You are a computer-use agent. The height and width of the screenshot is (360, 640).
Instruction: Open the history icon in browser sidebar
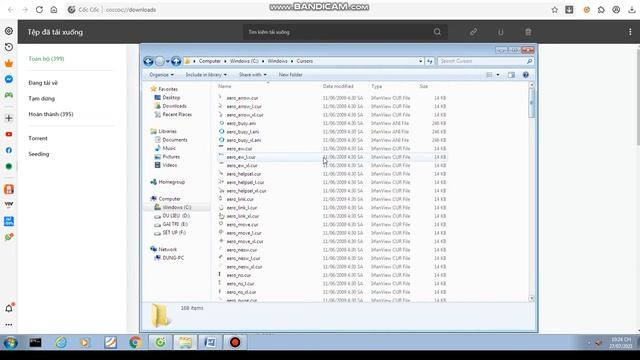click(9, 47)
